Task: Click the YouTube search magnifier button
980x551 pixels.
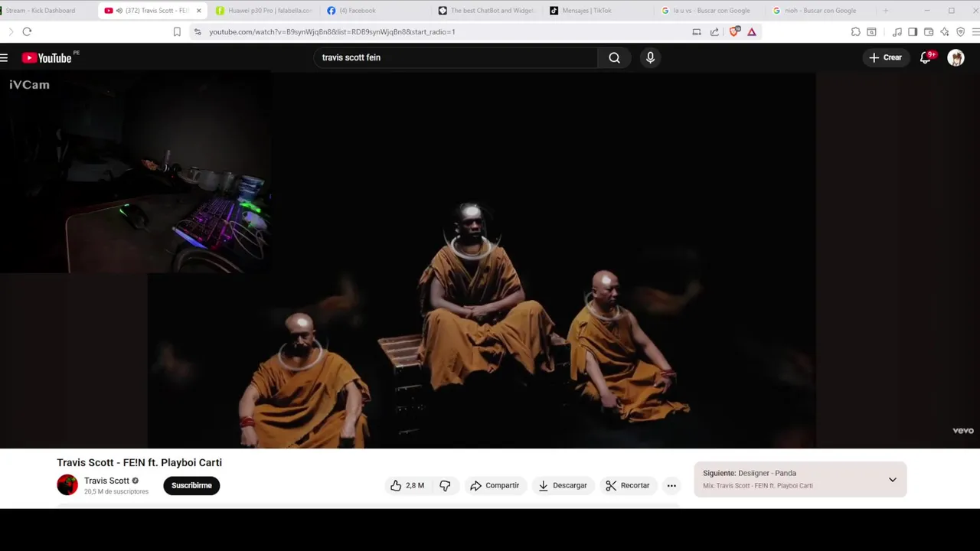Action: click(614, 57)
